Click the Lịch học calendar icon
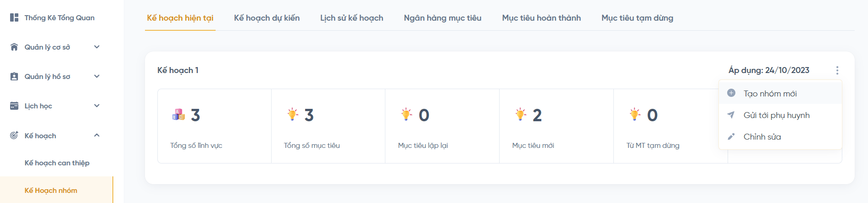 [14, 106]
